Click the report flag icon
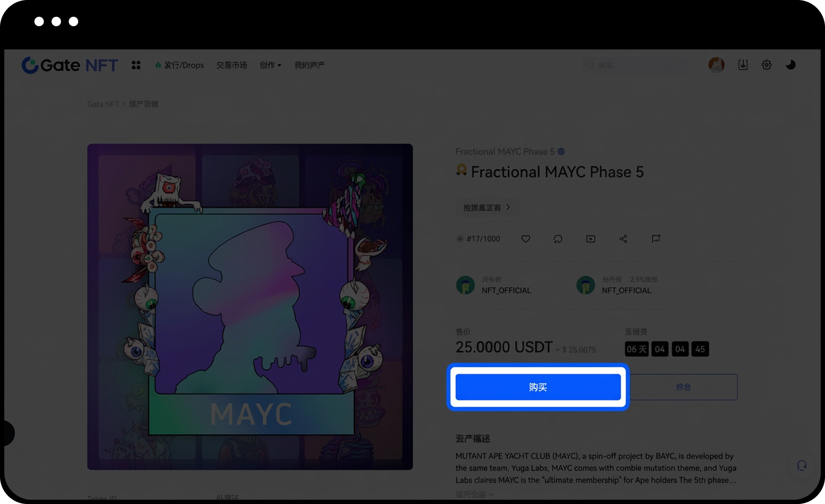 click(x=656, y=239)
